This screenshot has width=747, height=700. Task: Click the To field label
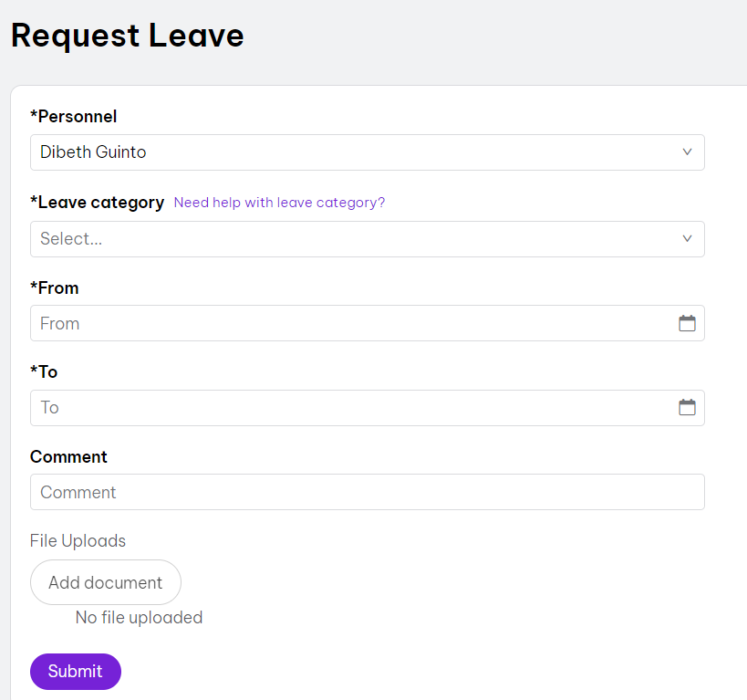click(x=42, y=371)
